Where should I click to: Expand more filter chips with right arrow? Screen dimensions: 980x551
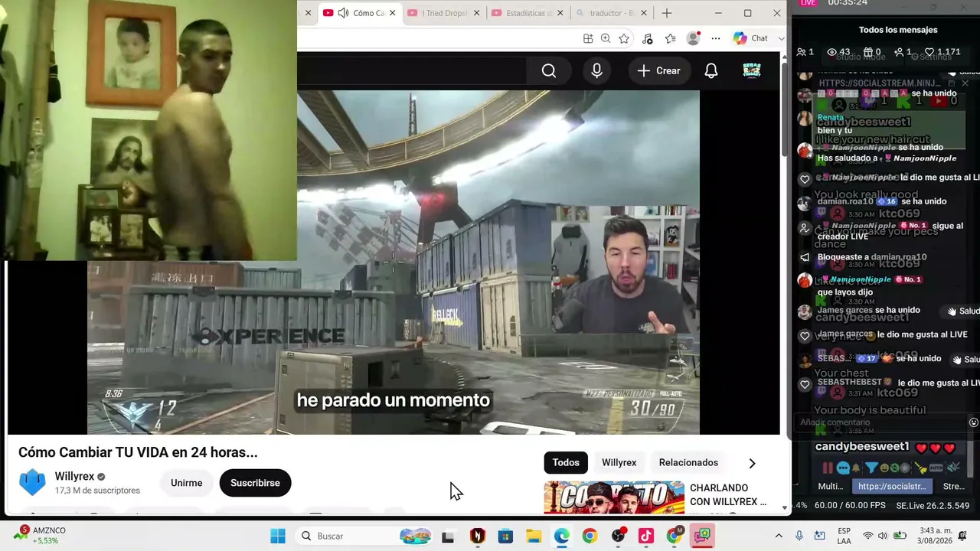(x=752, y=463)
